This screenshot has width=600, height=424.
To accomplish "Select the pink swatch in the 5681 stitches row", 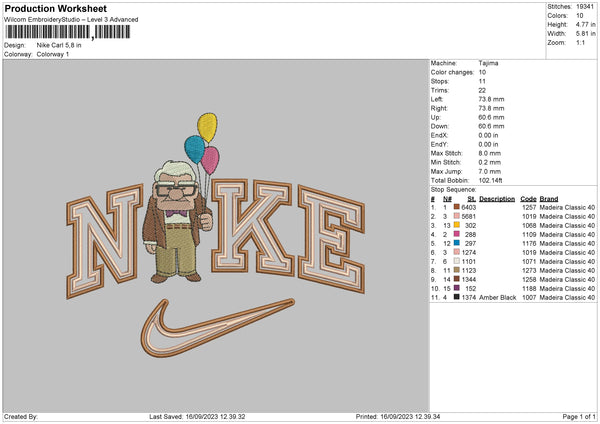I will click(457, 216).
